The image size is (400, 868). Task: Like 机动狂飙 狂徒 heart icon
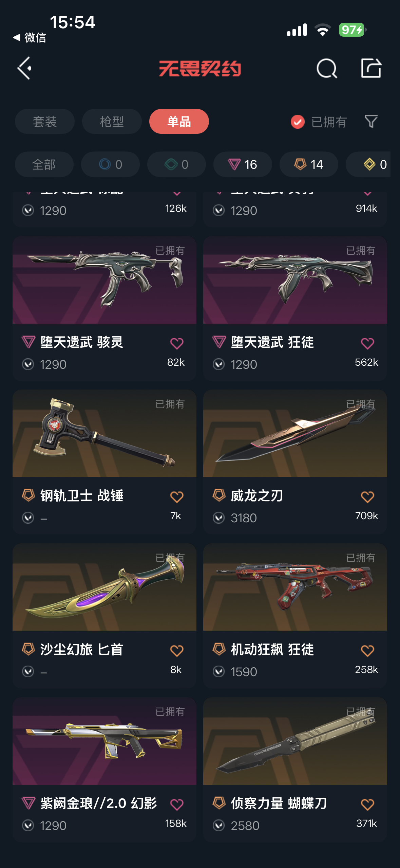[x=367, y=651]
